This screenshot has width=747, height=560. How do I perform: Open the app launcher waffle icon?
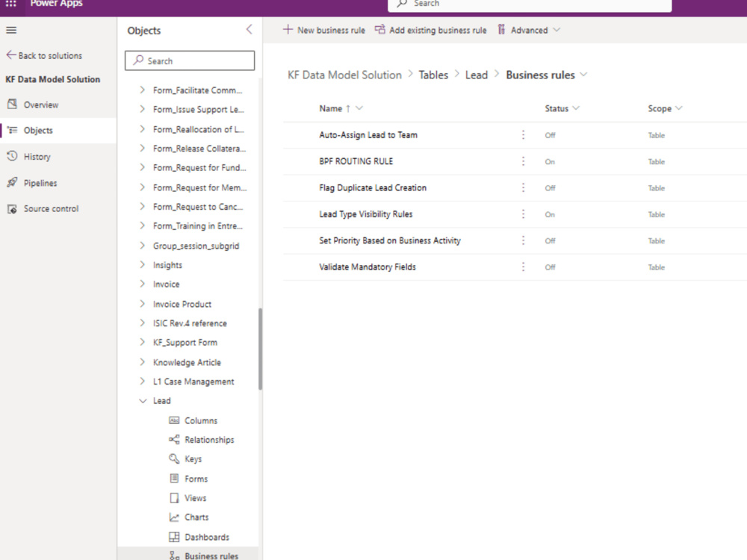pyautogui.click(x=10, y=4)
